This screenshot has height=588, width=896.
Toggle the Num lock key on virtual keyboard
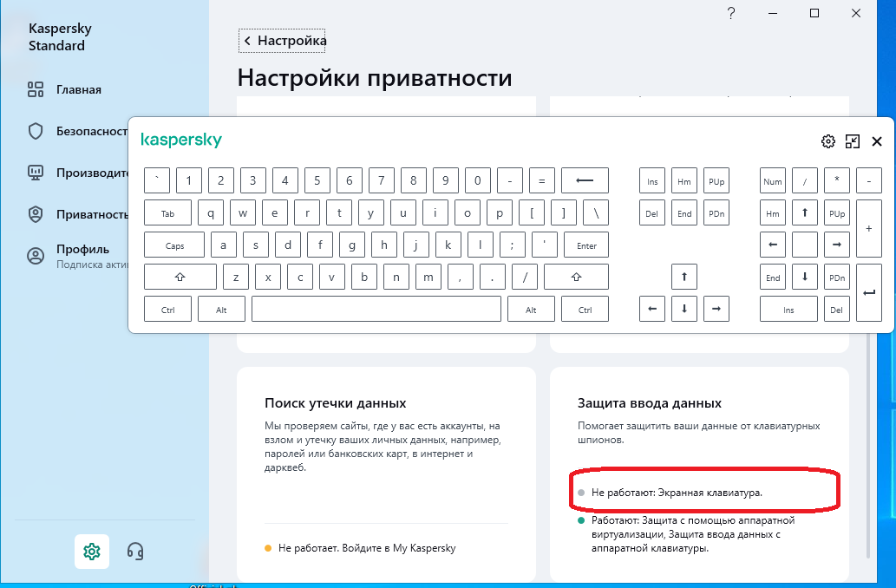coord(773,180)
